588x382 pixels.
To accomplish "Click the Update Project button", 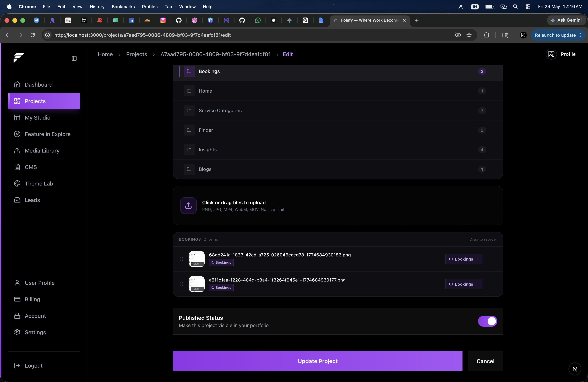I will 318,361.
